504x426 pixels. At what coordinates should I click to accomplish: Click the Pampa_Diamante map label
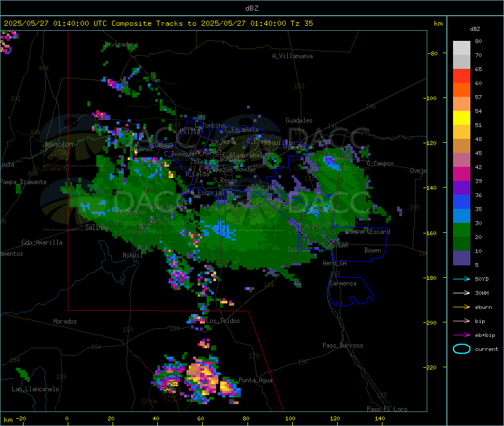tap(24, 182)
